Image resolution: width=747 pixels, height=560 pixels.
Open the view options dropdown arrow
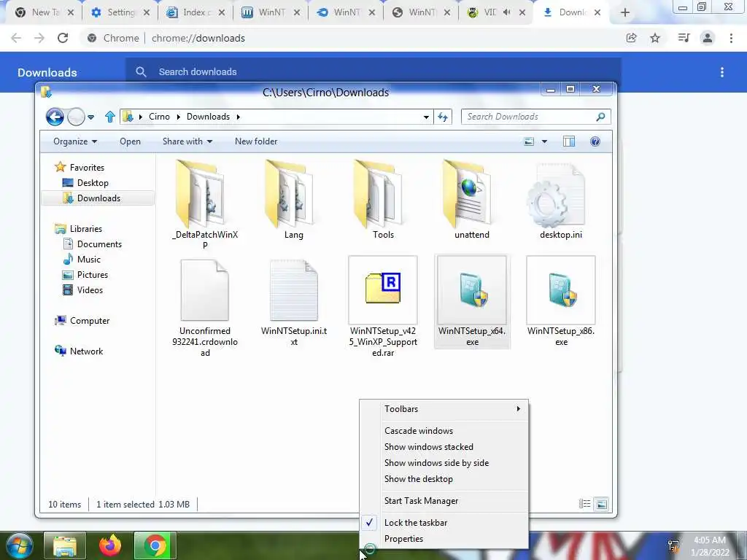(544, 141)
